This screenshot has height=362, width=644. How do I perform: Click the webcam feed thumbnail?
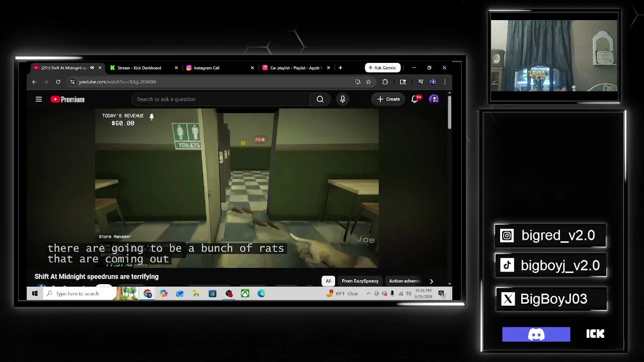(x=554, y=56)
